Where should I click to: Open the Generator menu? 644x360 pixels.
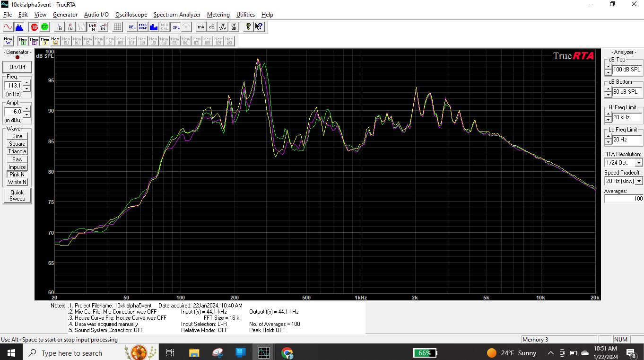pyautogui.click(x=65, y=15)
